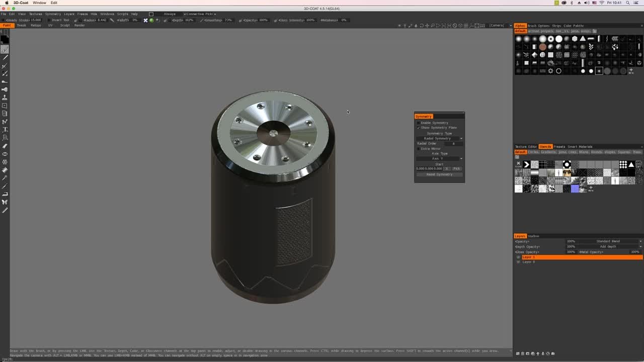Screen dimensions: 644x362
Task: Open the Always dropdown
Action: coord(170,14)
